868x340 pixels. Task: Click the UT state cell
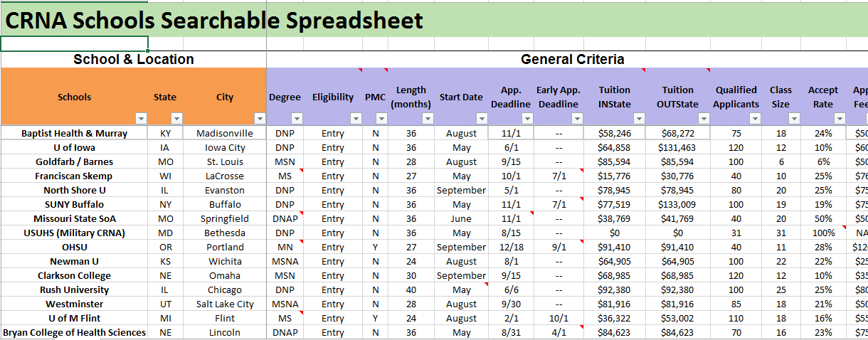point(165,304)
